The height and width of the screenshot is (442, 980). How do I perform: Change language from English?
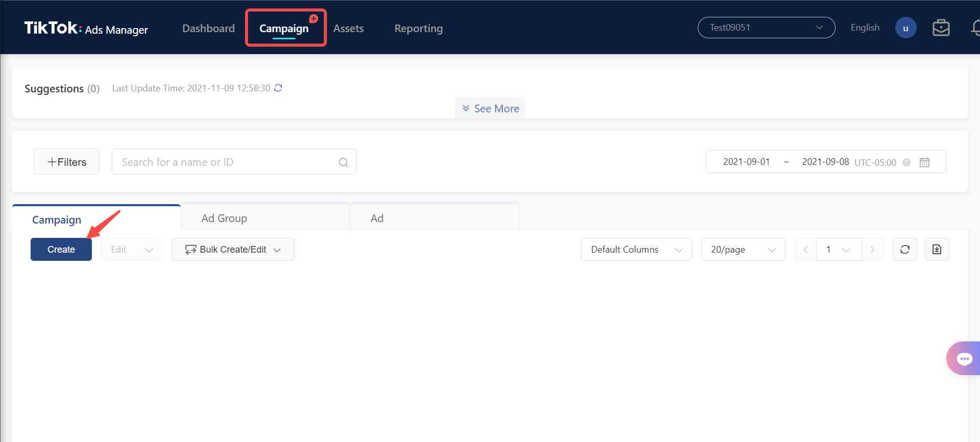865,28
